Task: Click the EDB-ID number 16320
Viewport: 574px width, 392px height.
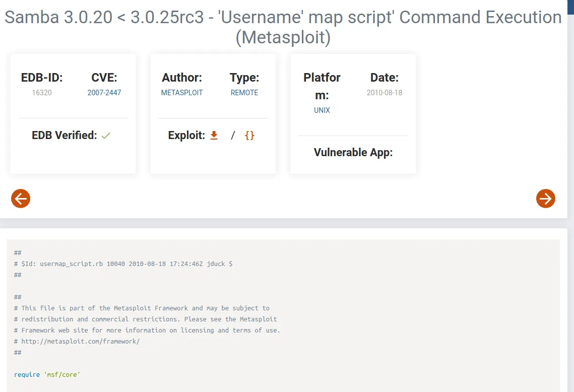Action: click(42, 93)
